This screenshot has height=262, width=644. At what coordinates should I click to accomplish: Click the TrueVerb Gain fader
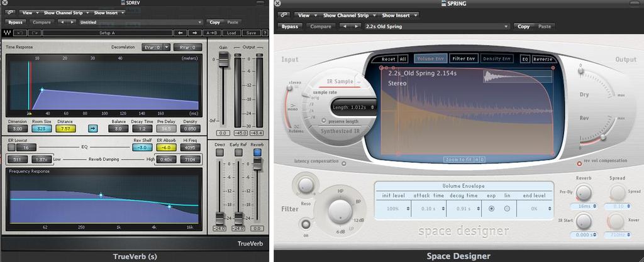[223, 60]
